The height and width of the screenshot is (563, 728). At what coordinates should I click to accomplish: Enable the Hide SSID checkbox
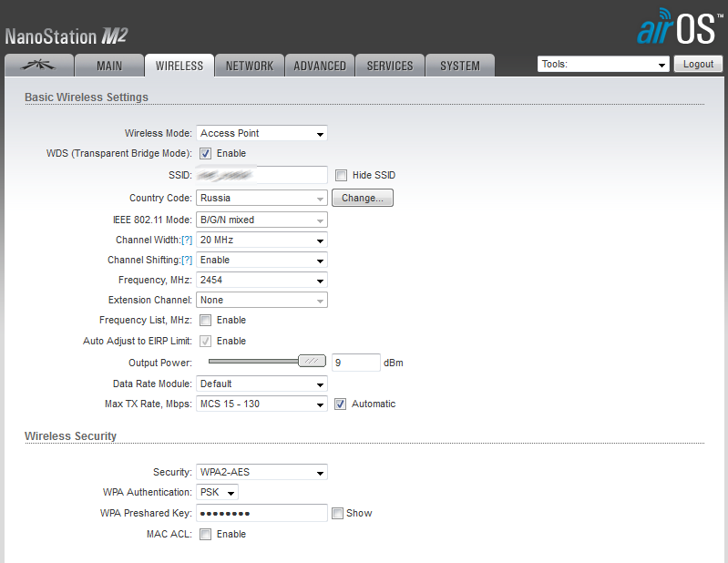coord(342,176)
